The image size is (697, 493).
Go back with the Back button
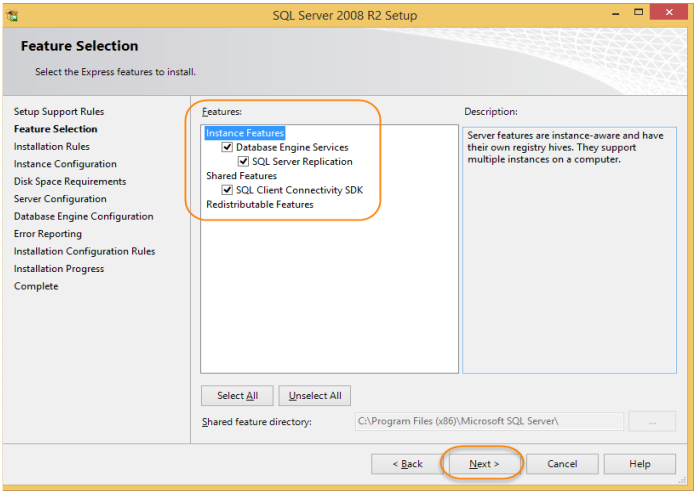[x=407, y=464]
